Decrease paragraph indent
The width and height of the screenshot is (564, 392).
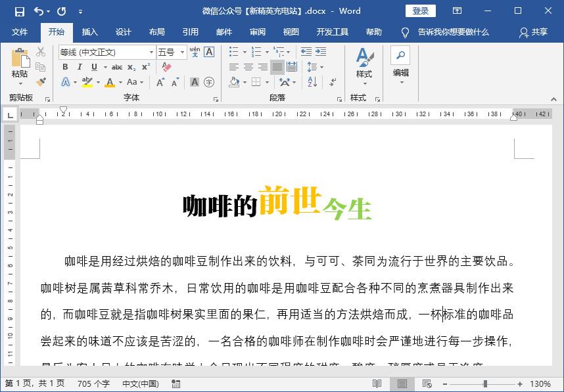306,52
